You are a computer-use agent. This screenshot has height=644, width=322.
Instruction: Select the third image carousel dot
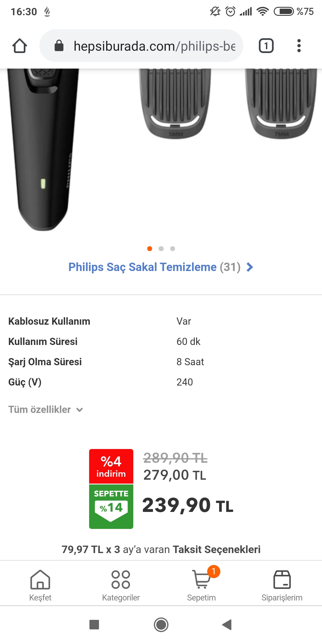coord(173,249)
